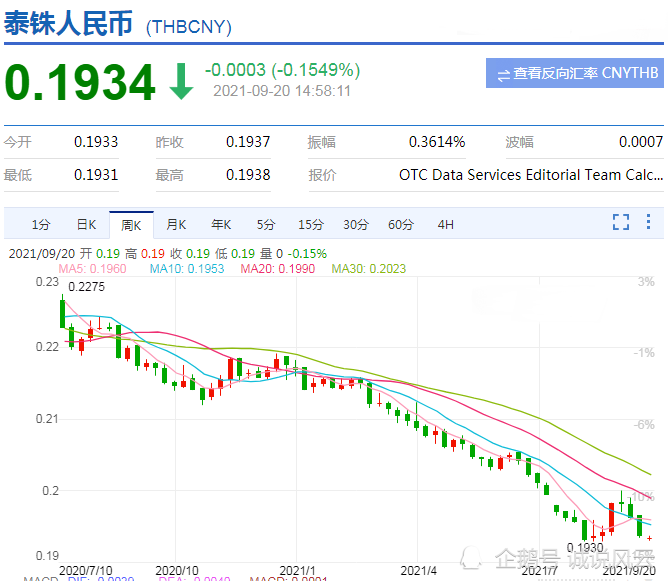669x581 pixels.
Task: Switch to the 4H chart tab
Action: (445, 225)
